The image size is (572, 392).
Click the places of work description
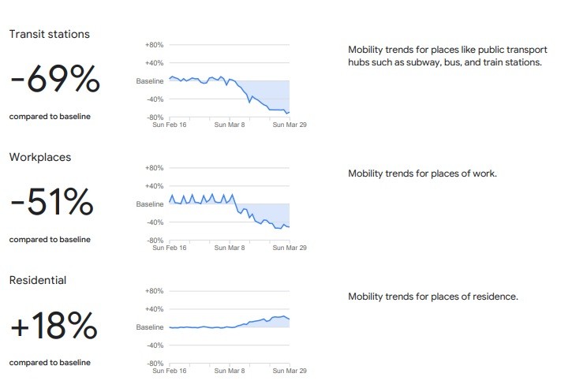click(422, 173)
